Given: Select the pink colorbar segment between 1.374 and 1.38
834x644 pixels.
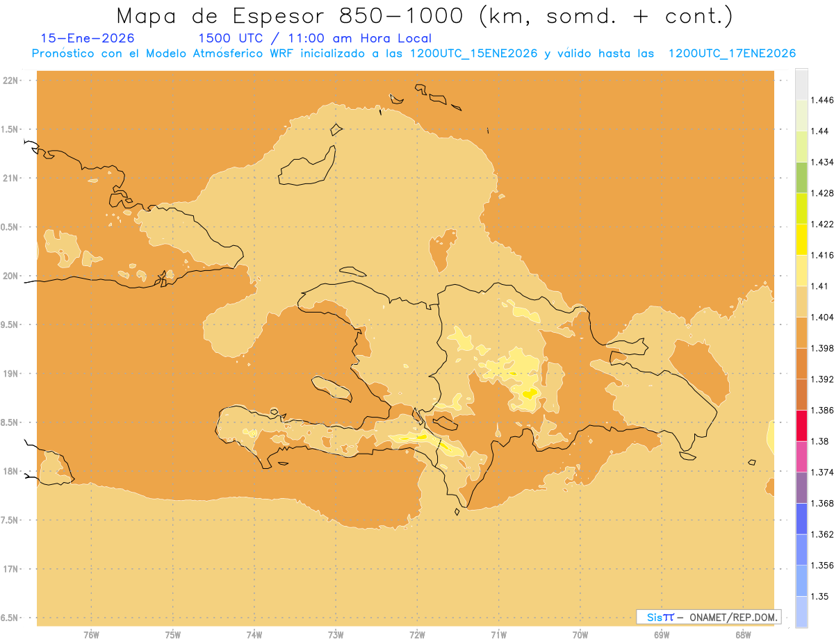Looking at the screenshot, I should 801,456.
